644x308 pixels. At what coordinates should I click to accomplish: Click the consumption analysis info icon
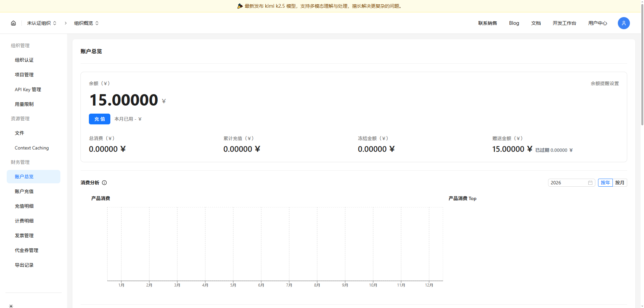pos(104,183)
